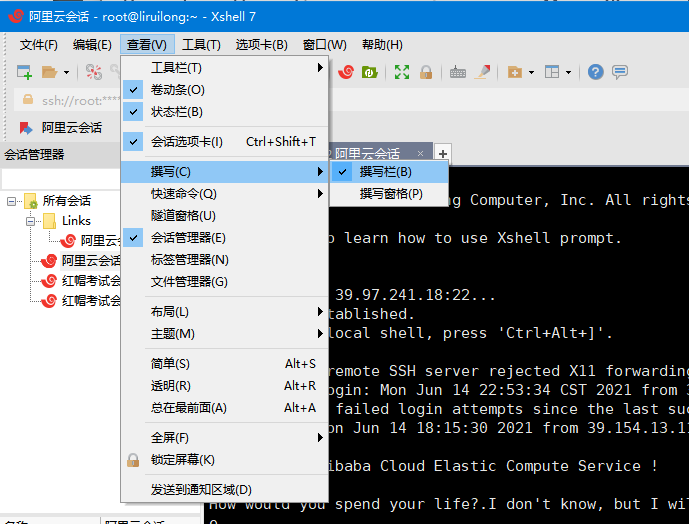Collapse the 所有会话 tree node

(x=11, y=201)
